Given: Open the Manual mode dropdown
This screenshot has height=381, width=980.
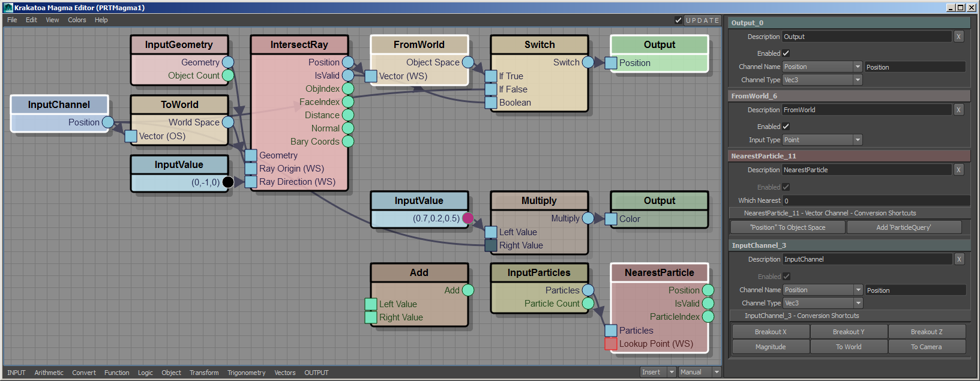Looking at the screenshot, I should click(699, 372).
